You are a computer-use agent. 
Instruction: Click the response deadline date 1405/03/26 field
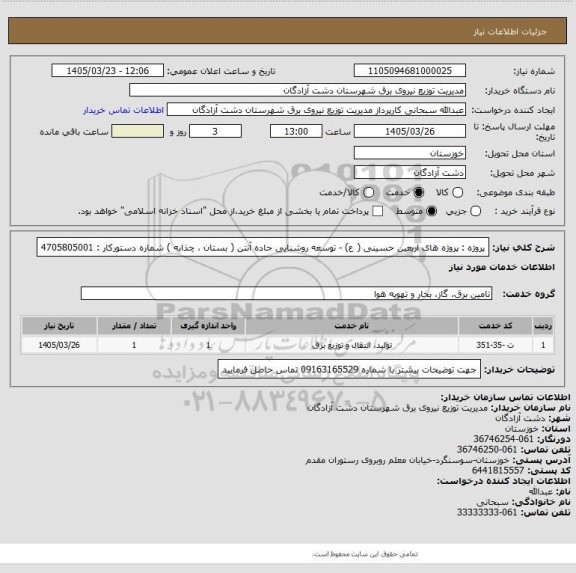point(410,131)
